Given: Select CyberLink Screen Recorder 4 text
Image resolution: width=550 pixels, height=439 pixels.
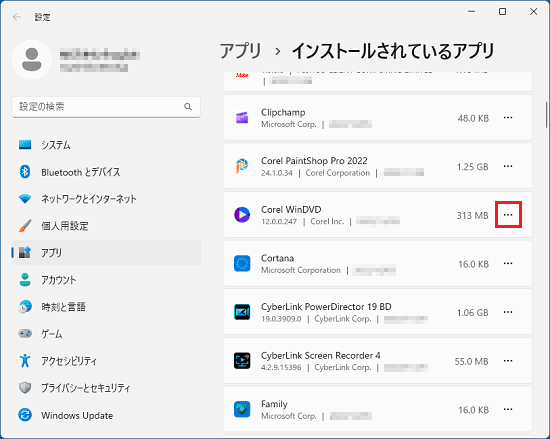Looking at the screenshot, I should [321, 356].
